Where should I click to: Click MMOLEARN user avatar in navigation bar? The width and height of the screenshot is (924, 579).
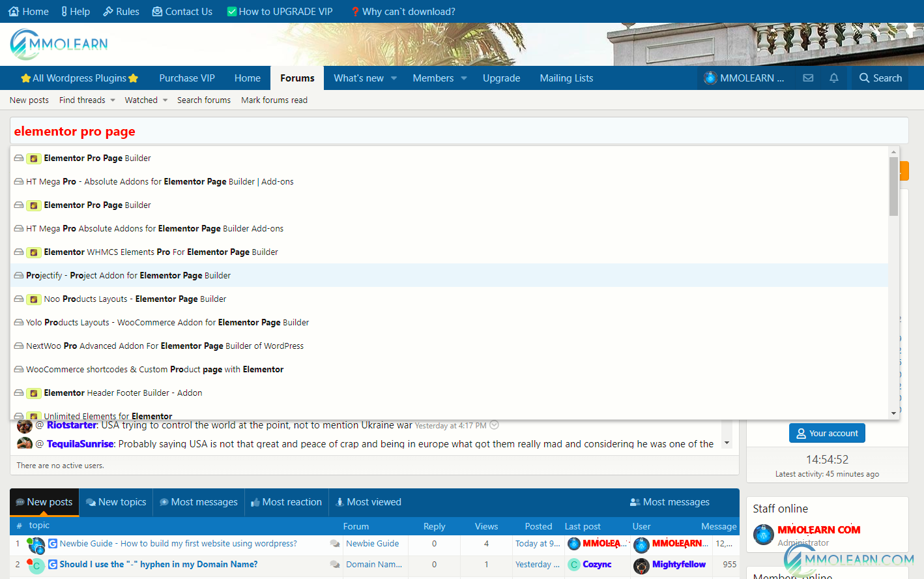click(x=710, y=78)
